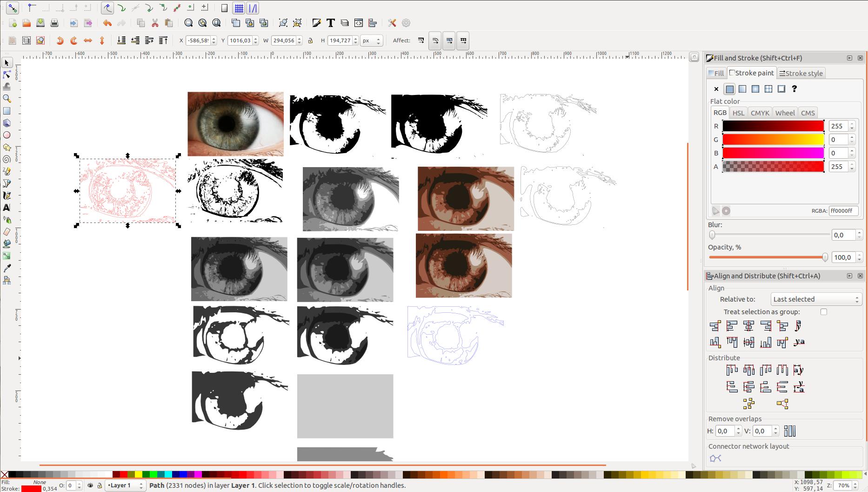
Task: Switch to the CMYK color tab
Action: tap(760, 113)
